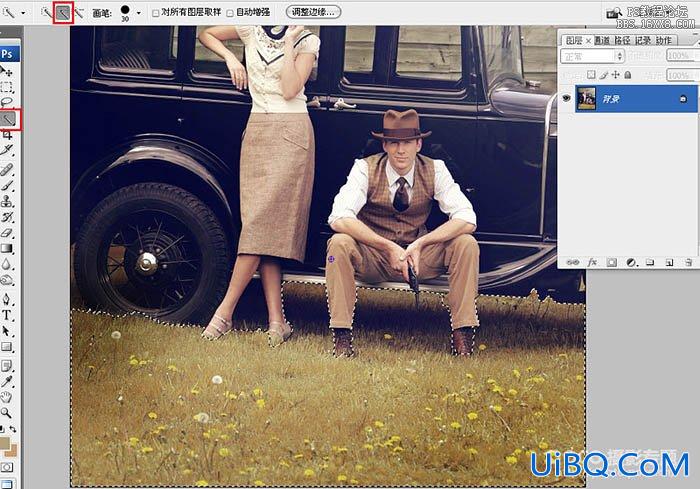Select the Lasso tool
700x489 pixels.
[x=7, y=102]
